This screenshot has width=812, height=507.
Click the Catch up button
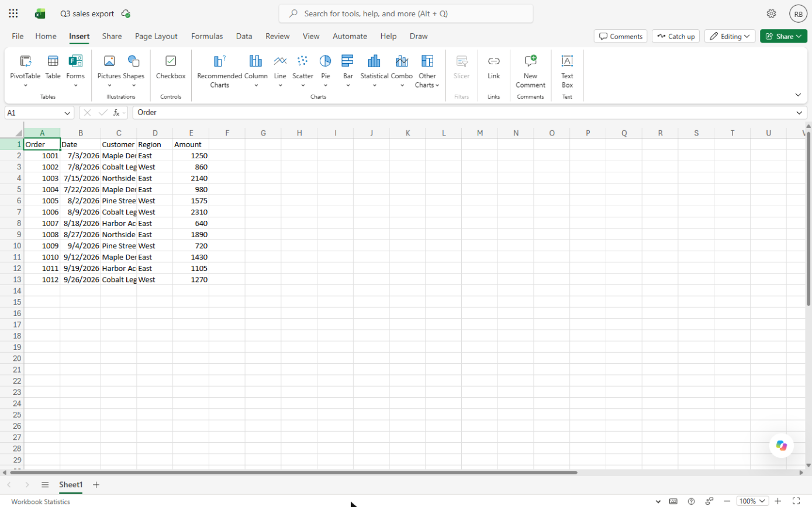point(676,36)
